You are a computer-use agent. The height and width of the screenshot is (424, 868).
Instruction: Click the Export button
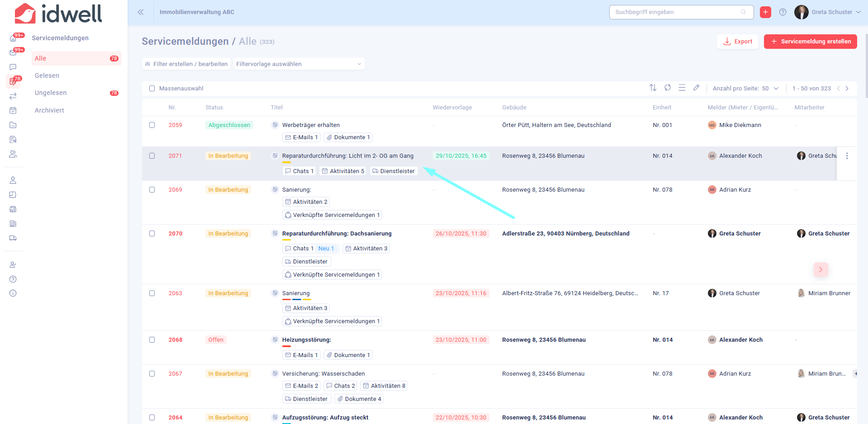tap(737, 42)
